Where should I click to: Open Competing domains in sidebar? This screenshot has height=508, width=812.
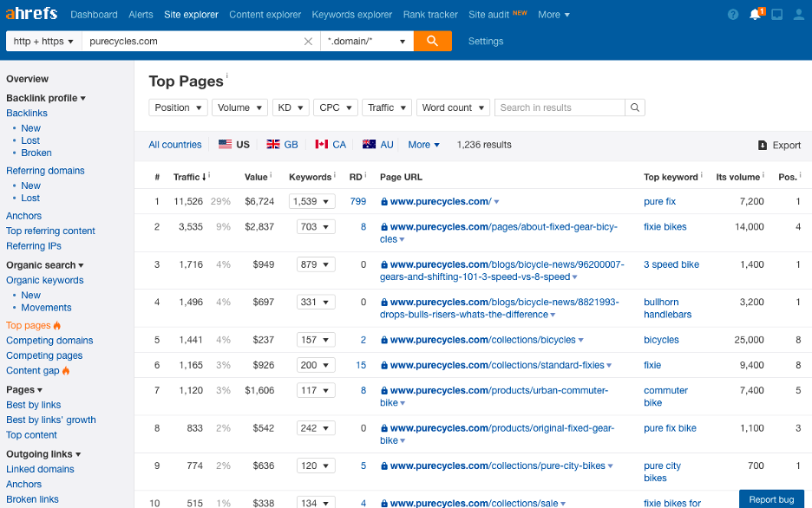(x=49, y=341)
